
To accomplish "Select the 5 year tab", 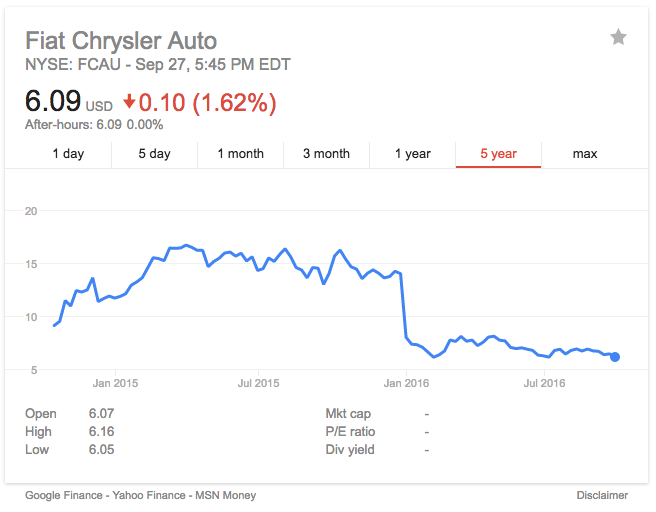I will [498, 154].
